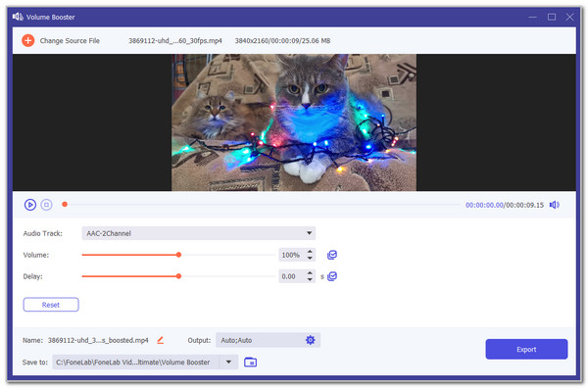Click the Output Auto;Auto field
The width and height of the screenshot is (588, 388).
pyautogui.click(x=268, y=340)
